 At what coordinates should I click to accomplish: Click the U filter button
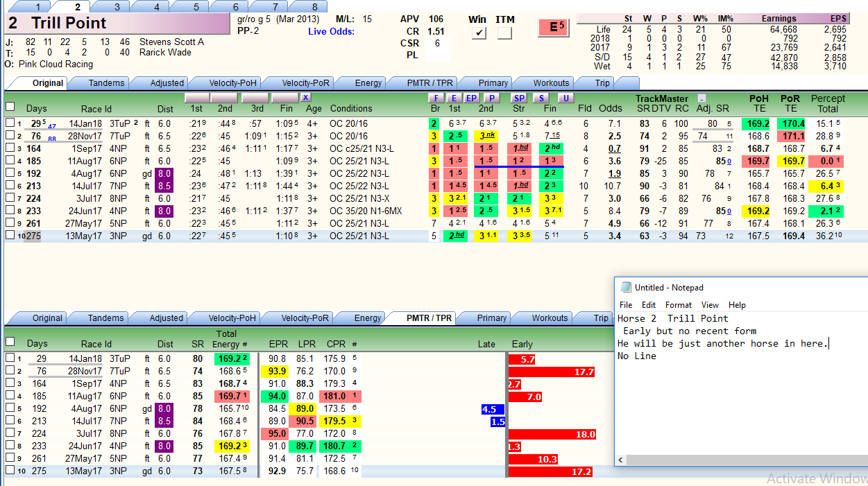(x=565, y=98)
